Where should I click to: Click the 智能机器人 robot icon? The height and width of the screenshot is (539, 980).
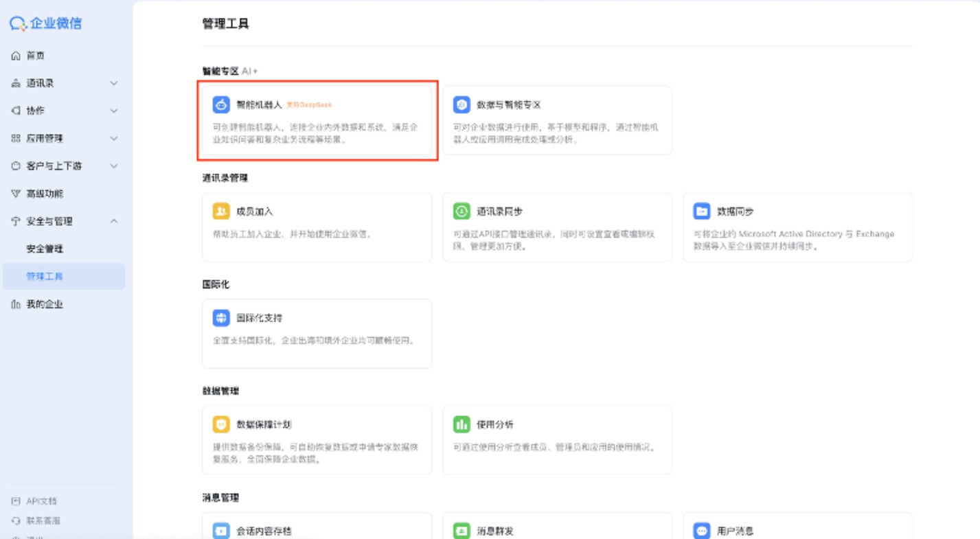(x=220, y=104)
